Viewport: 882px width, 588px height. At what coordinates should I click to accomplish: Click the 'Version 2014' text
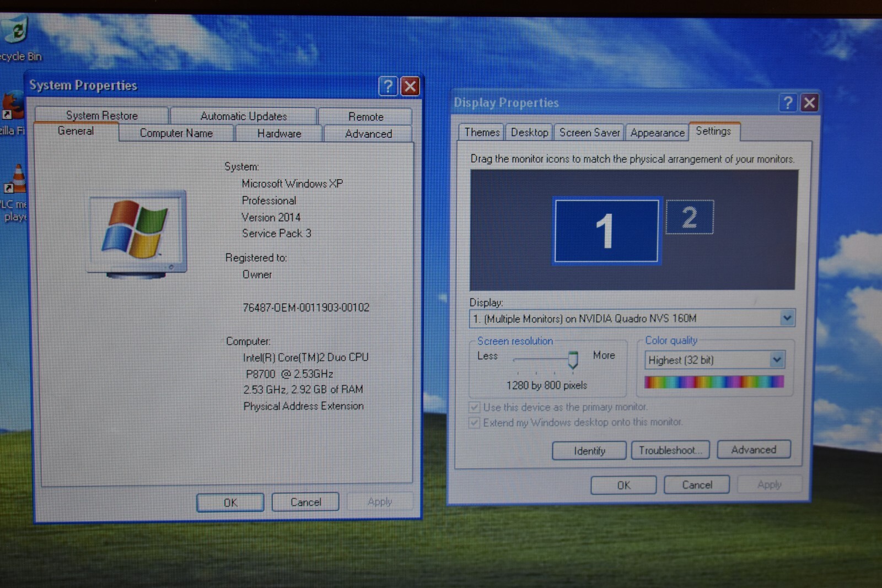tap(271, 217)
